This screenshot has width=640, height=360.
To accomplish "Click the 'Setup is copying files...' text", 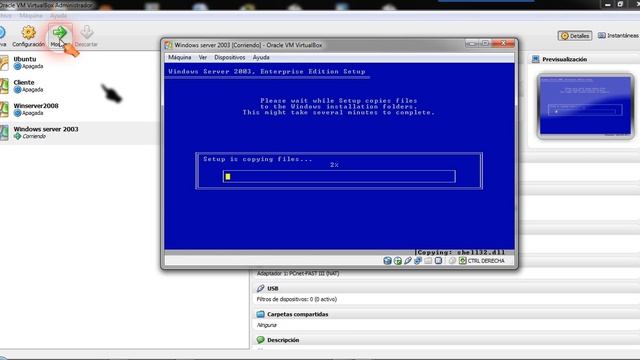I will [258, 159].
